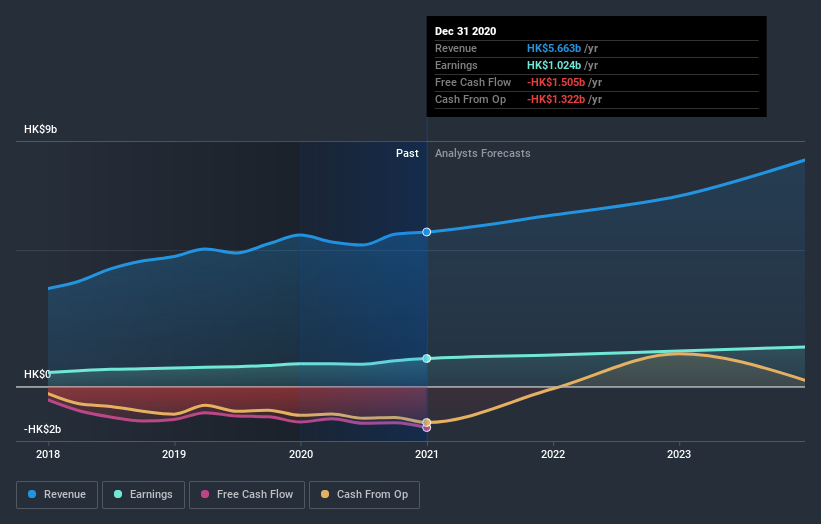Click the 2022 x-axis label
This screenshot has height=524, width=821.
[553, 454]
